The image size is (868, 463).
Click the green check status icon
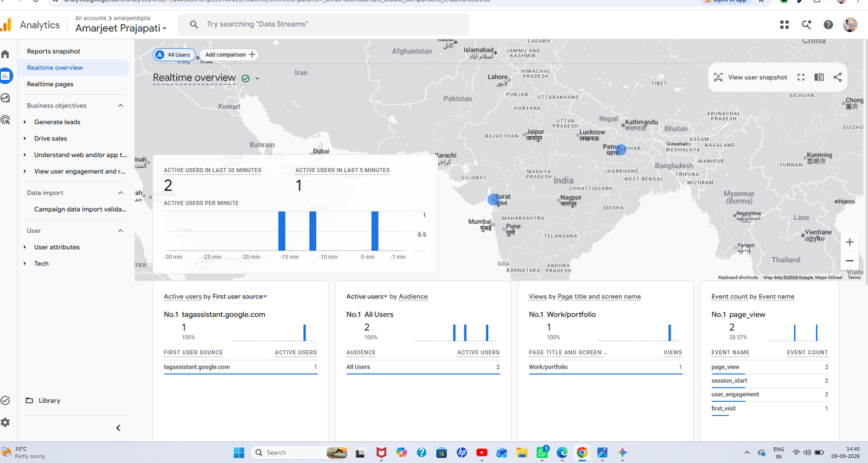point(246,78)
